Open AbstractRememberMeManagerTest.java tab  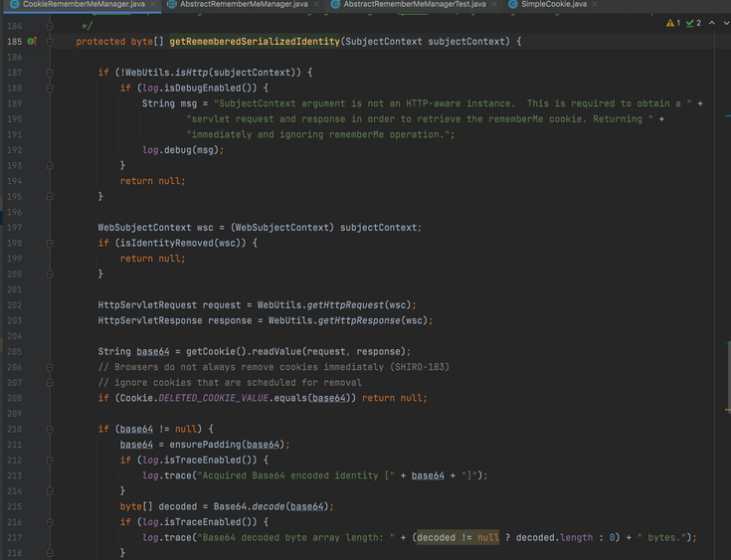click(414, 4)
